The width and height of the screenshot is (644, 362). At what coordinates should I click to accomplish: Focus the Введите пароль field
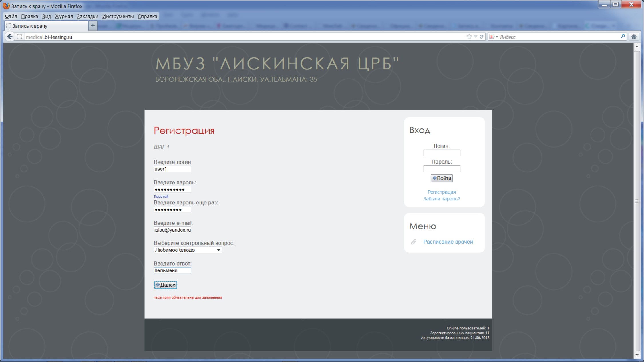tap(172, 189)
